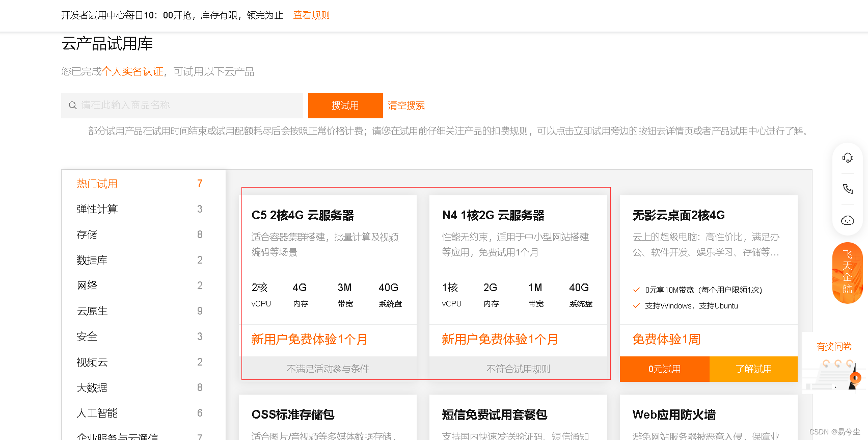Click the 个人实名认证 link
The width and height of the screenshot is (868, 440).
click(x=132, y=71)
